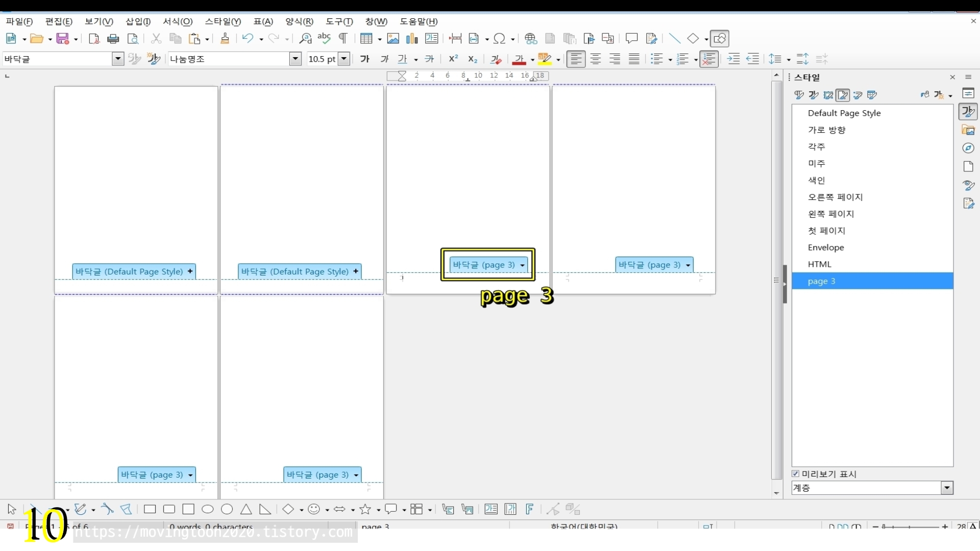Open font size dropdown 10.5 pt

click(344, 59)
